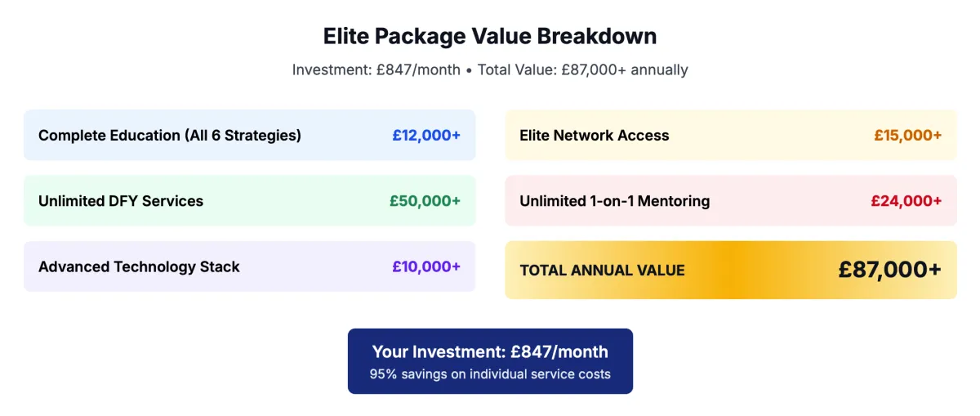
Task: Click the large £87,000+ total figure
Action: click(x=890, y=270)
